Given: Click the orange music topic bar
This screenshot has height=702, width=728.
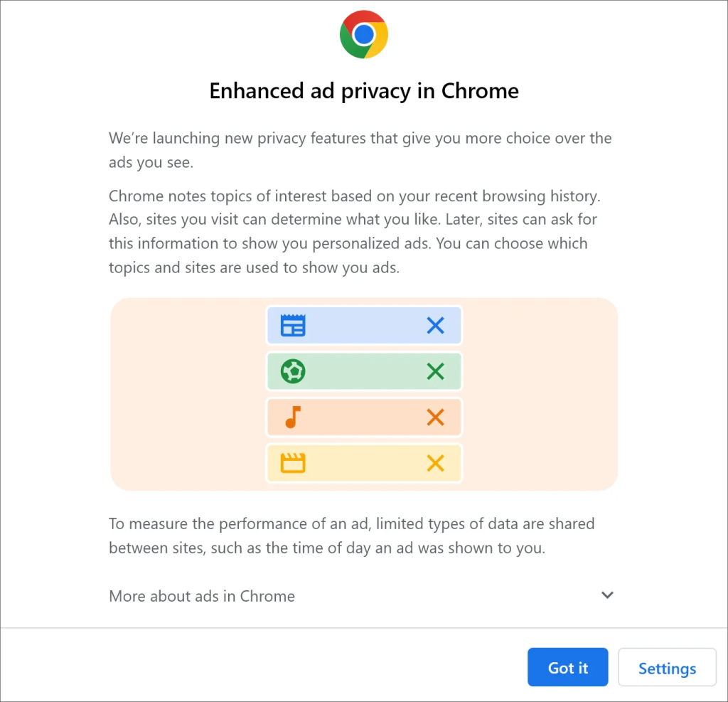Looking at the screenshot, I should [363, 417].
